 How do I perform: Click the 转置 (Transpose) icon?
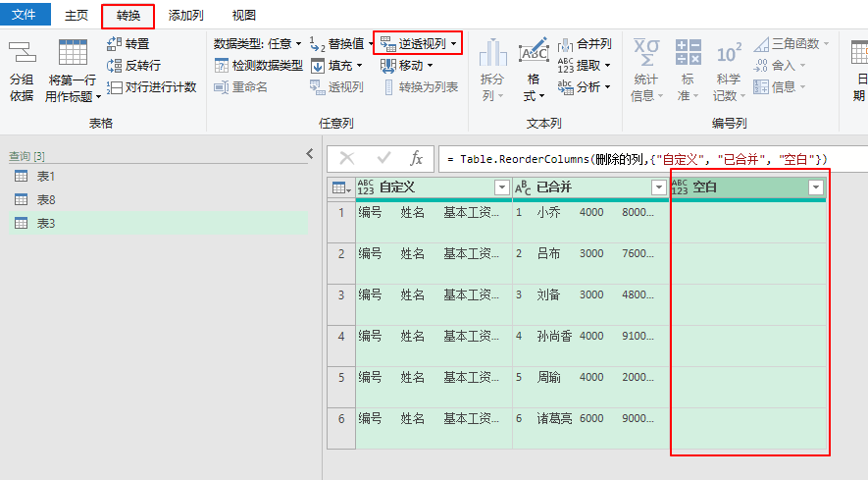click(x=114, y=44)
